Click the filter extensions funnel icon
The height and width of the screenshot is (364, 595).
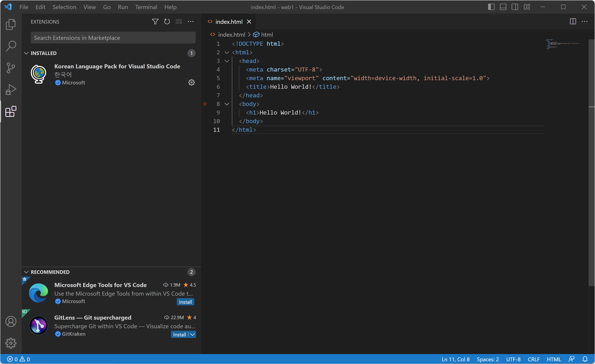click(155, 22)
